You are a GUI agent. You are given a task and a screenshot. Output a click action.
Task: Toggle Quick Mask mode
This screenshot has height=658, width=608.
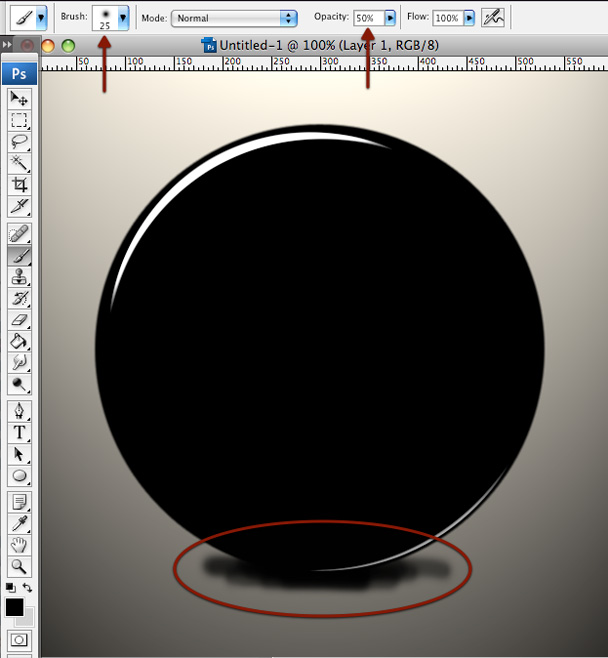[x=19, y=640]
